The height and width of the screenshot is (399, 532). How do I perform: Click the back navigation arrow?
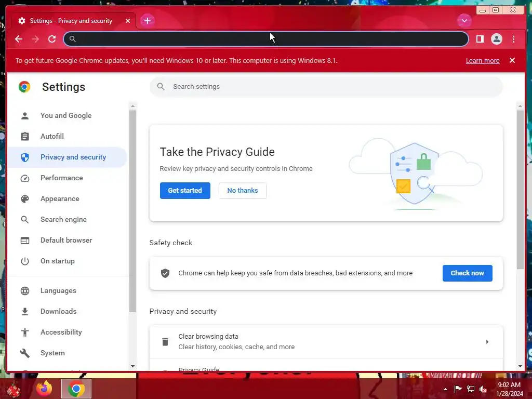(19, 39)
